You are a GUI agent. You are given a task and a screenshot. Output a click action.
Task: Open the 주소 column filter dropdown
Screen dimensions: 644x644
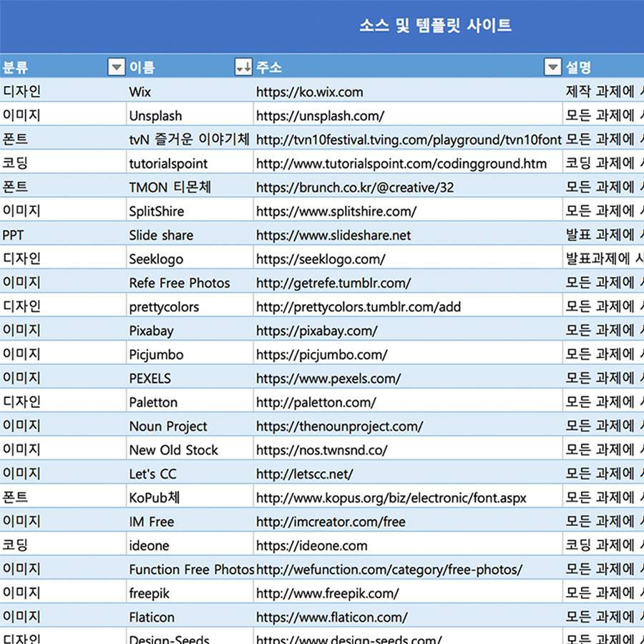(552, 67)
